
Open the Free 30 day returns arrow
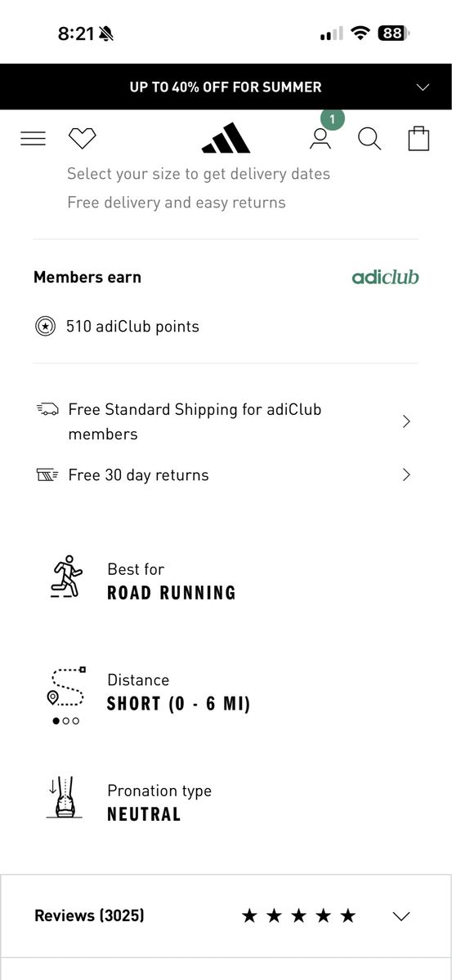click(x=406, y=474)
